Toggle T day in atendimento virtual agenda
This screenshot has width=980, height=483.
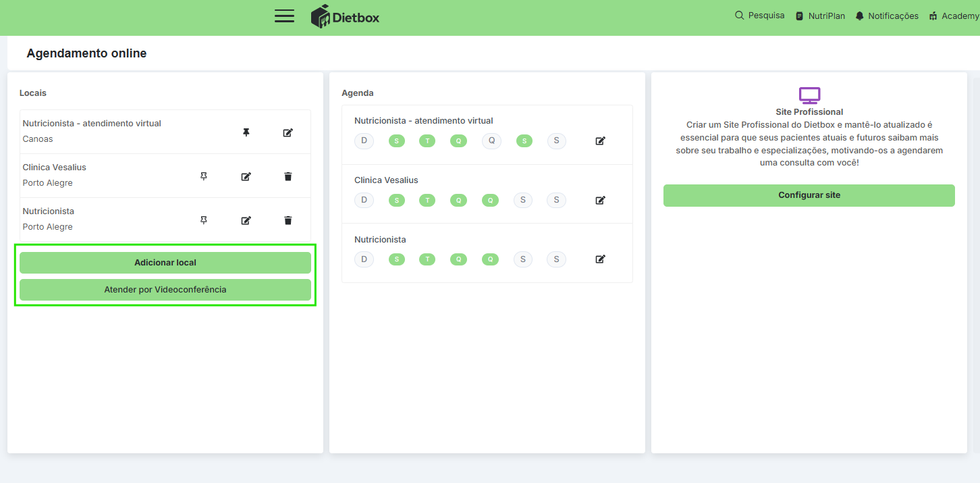[427, 141]
